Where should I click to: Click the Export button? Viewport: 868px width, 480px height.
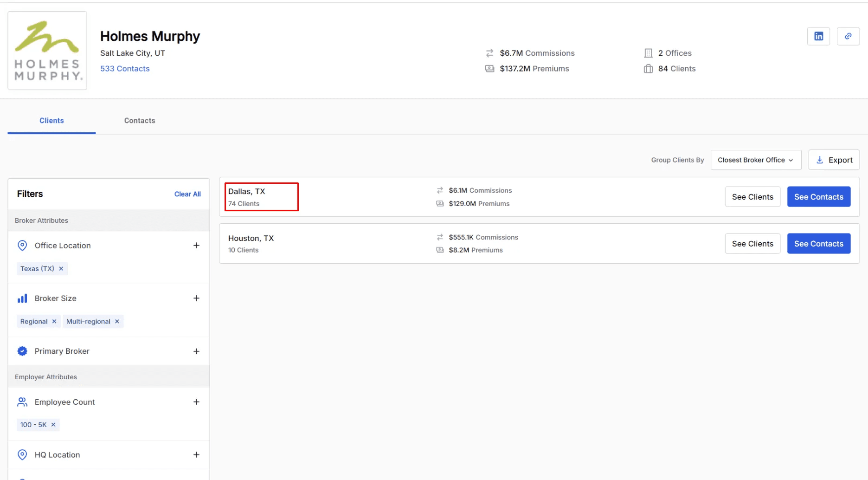[834, 160]
